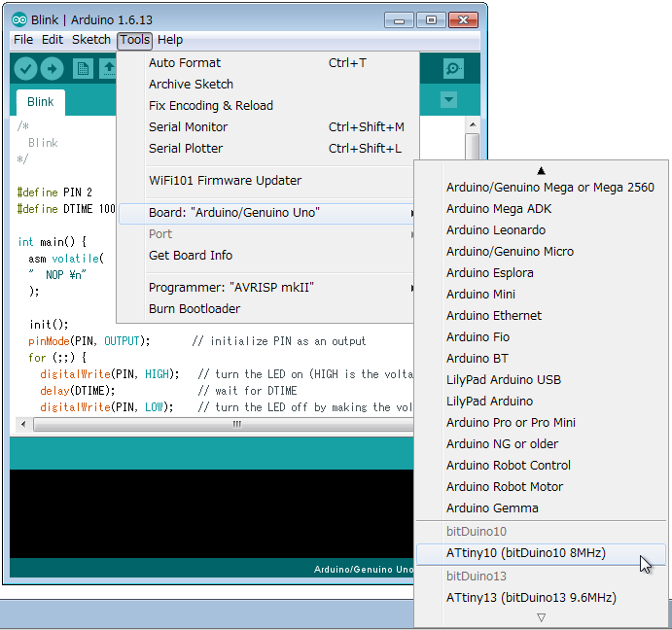Expand the Board submenu arrow

[x=412, y=213]
